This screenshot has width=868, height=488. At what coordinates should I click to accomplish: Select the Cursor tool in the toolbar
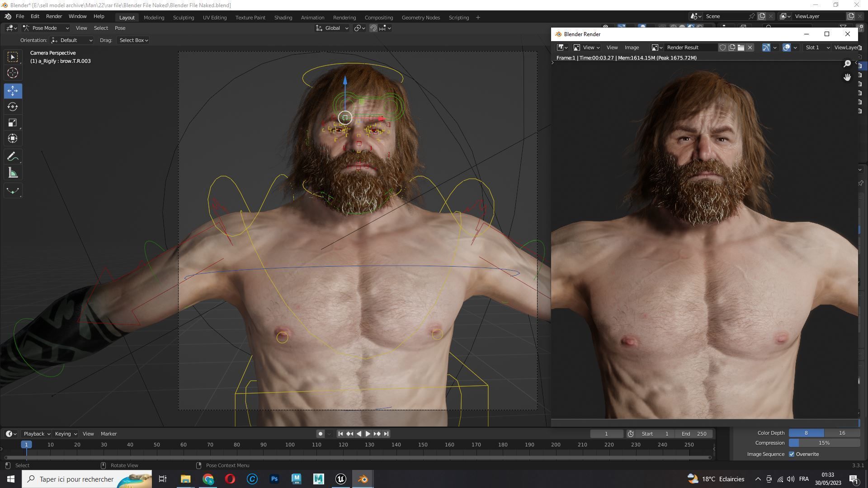[13, 73]
